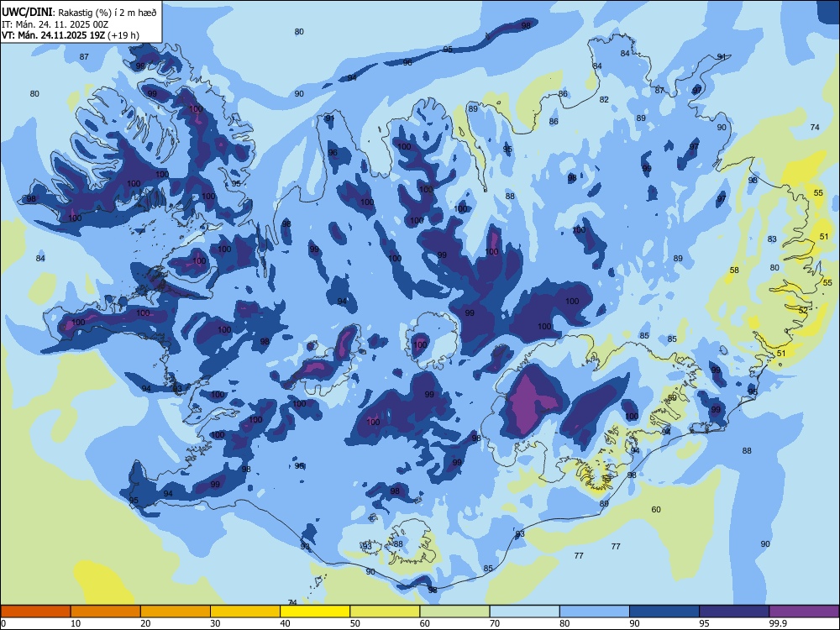
Task: Click the 90–95 medium blue legend swatch
Action: tap(664, 612)
